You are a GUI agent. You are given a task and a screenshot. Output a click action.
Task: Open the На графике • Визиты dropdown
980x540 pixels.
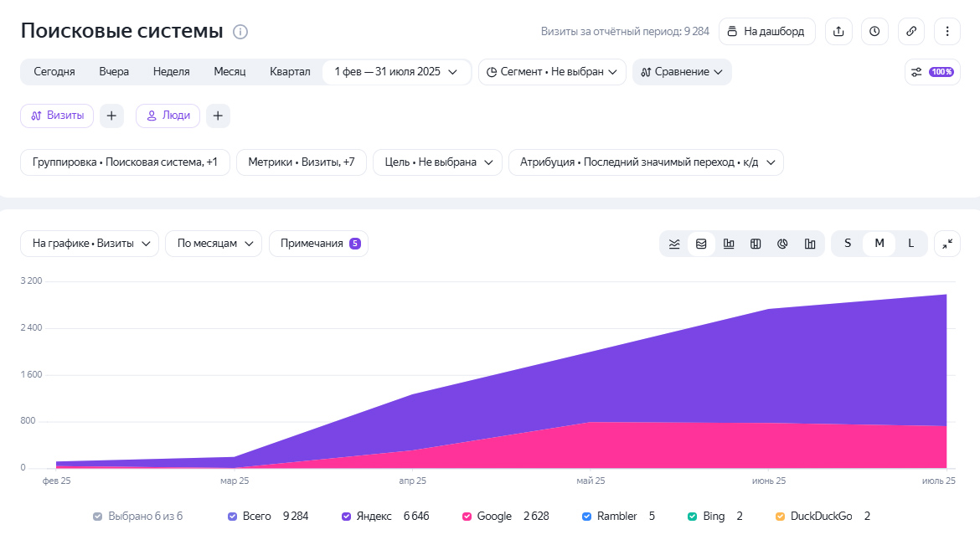[x=90, y=244]
